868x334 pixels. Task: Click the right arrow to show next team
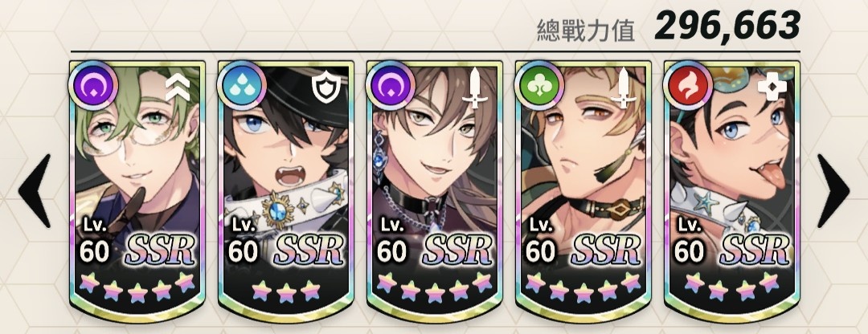coord(833,191)
